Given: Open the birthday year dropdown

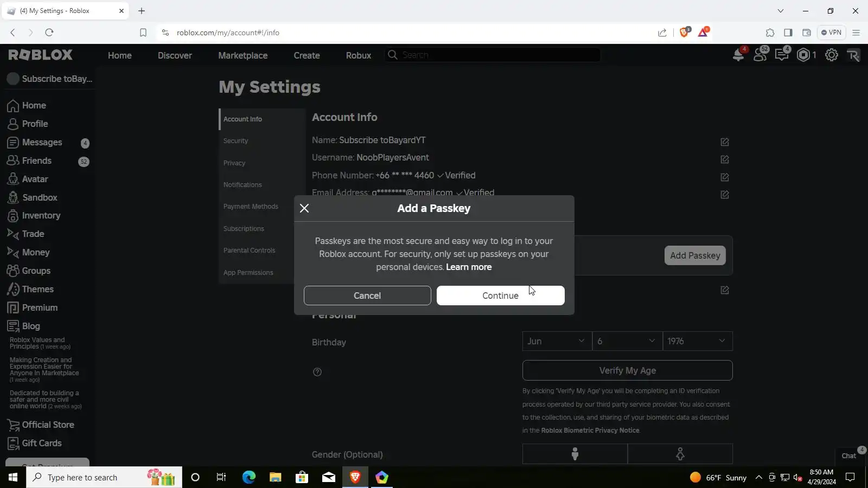Looking at the screenshot, I should pos(698,341).
